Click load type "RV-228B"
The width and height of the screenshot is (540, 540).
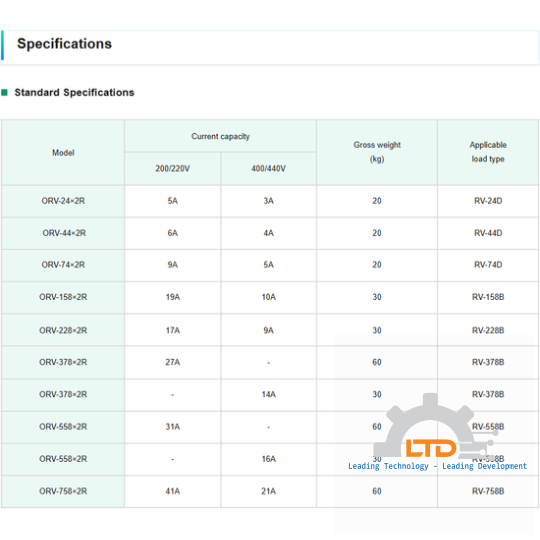[x=488, y=330]
